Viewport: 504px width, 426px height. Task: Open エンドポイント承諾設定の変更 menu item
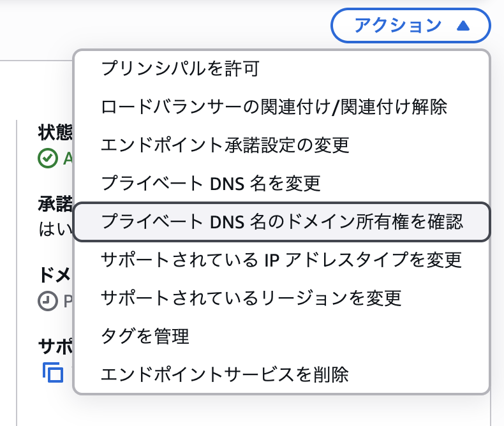coord(281,145)
